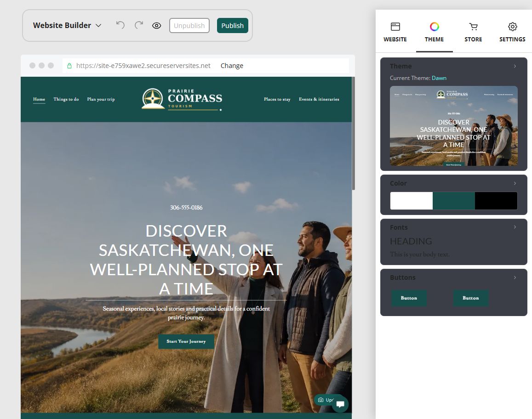The width and height of the screenshot is (532, 419).
Task: Click the Color section title
Action: point(398,183)
